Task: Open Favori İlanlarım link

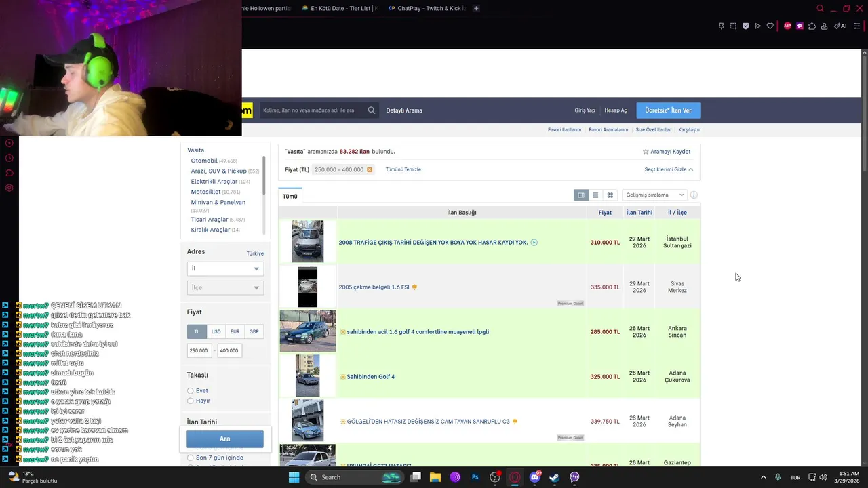Action: pyautogui.click(x=564, y=129)
